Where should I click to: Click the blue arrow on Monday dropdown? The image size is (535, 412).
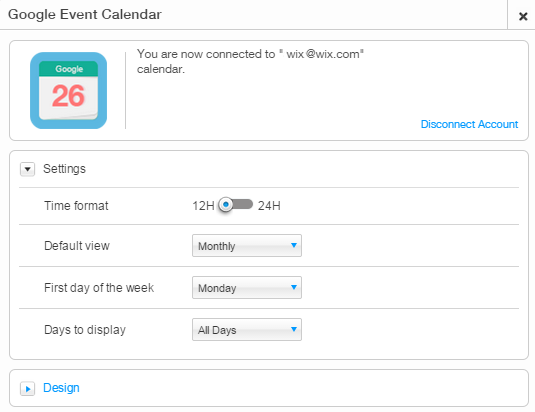pyautogui.click(x=293, y=287)
